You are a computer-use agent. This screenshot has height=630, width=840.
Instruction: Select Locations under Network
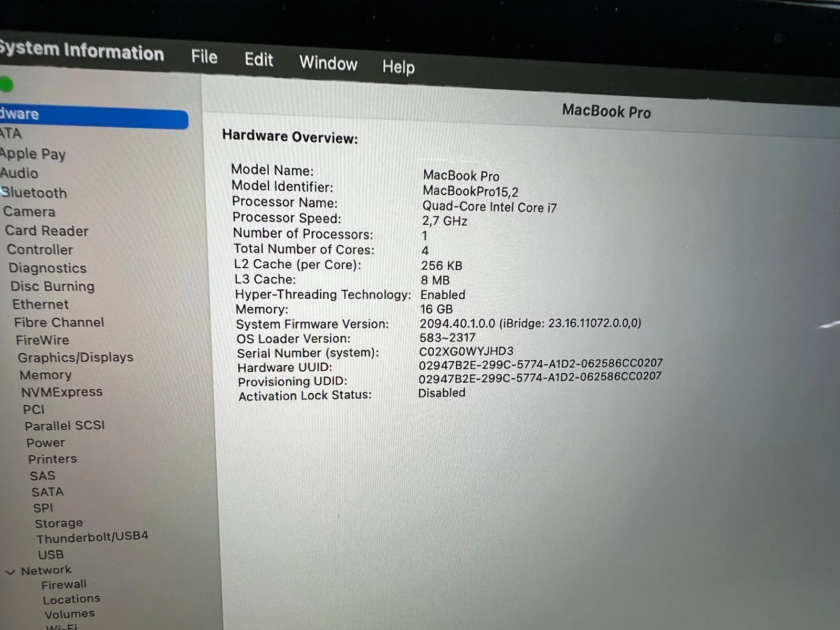click(x=71, y=599)
